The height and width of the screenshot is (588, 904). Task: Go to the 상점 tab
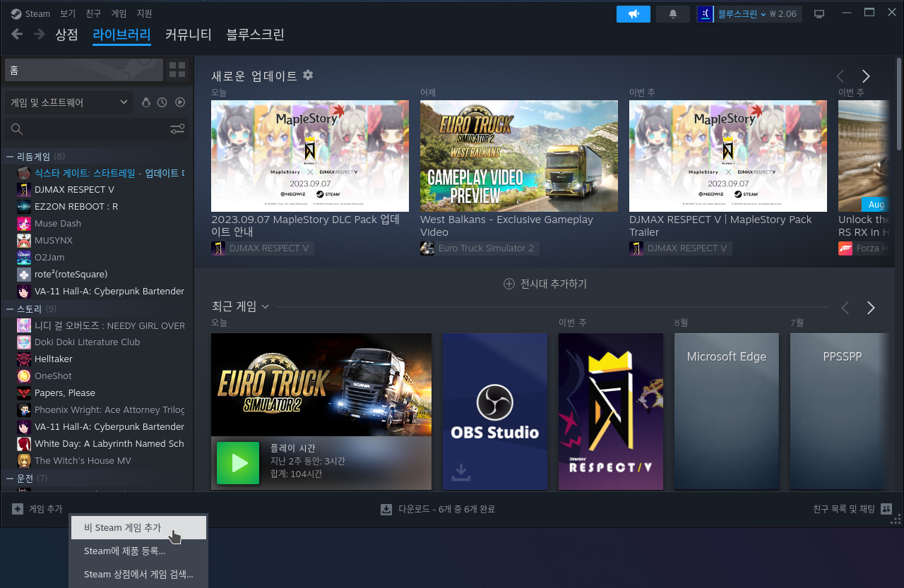point(67,34)
